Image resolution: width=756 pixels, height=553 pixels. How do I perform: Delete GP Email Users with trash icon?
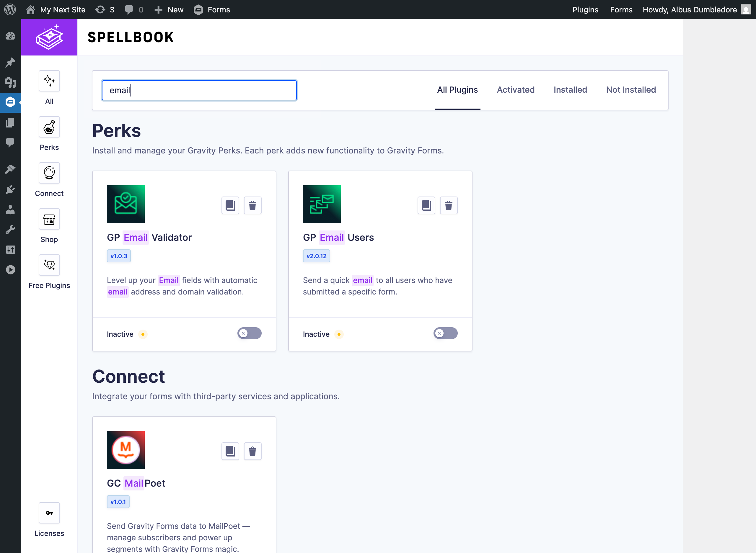[x=449, y=205]
